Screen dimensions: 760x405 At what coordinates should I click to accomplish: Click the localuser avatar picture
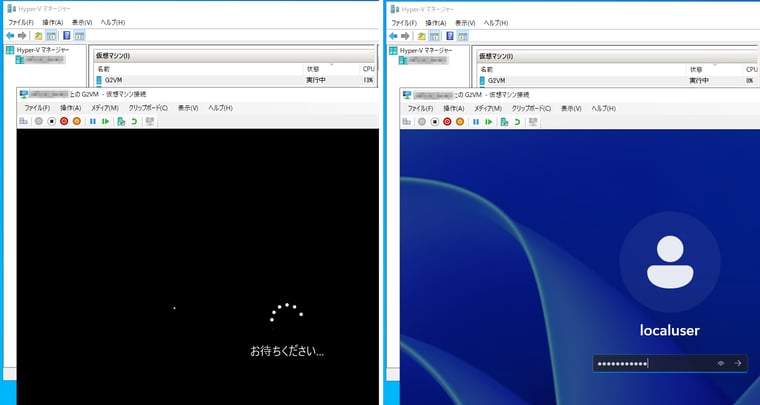click(670, 262)
